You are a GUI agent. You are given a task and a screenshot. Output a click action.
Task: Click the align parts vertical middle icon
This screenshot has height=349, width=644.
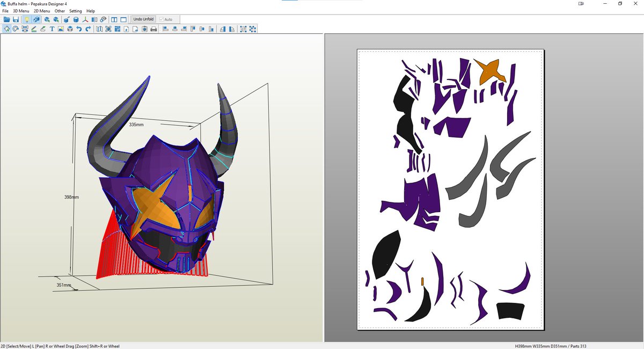[202, 28]
